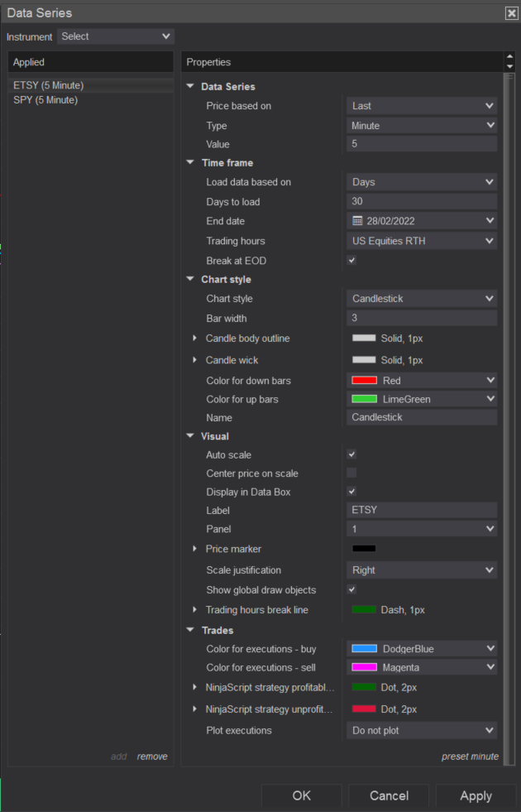Collapse the Chart style section
This screenshot has width=521, height=812.
point(191,280)
